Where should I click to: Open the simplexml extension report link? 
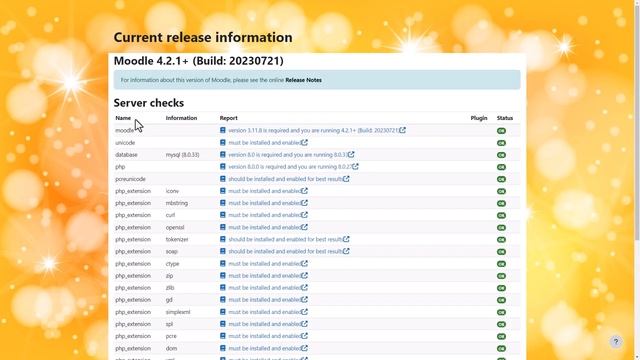click(x=264, y=312)
